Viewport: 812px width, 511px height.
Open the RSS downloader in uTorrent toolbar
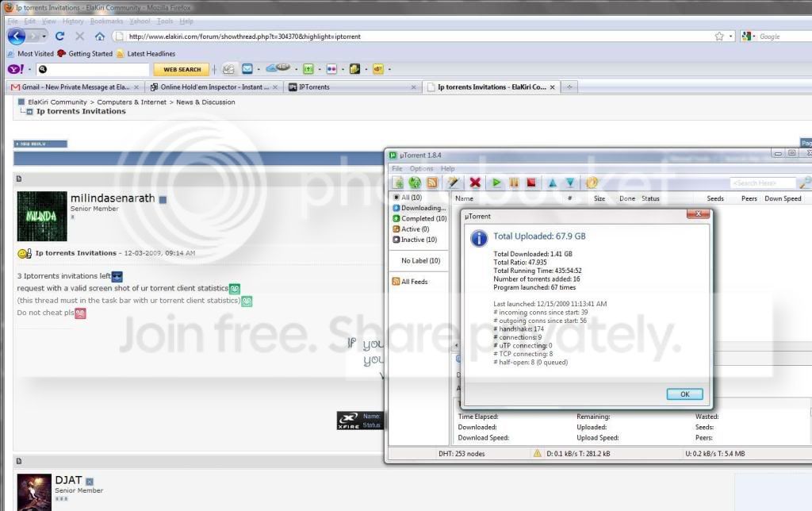(432, 182)
